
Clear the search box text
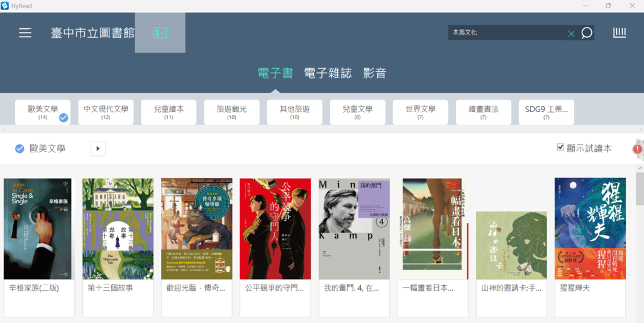tap(571, 34)
